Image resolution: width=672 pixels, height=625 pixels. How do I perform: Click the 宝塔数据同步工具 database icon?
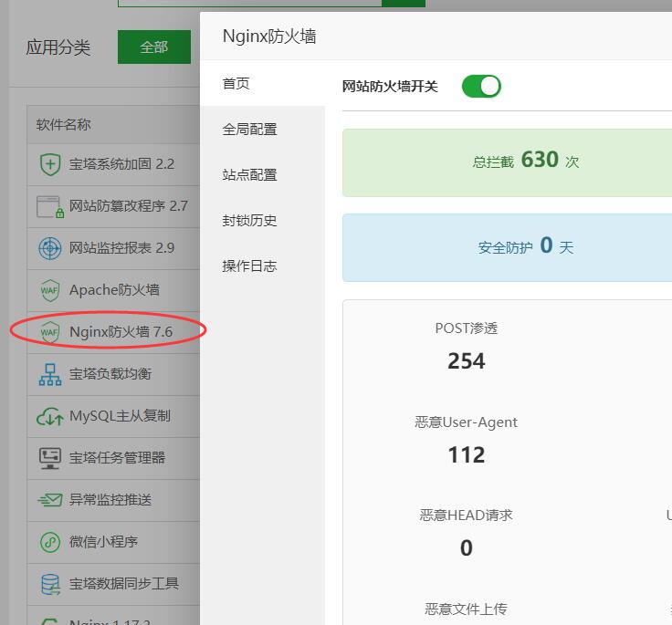(49, 584)
